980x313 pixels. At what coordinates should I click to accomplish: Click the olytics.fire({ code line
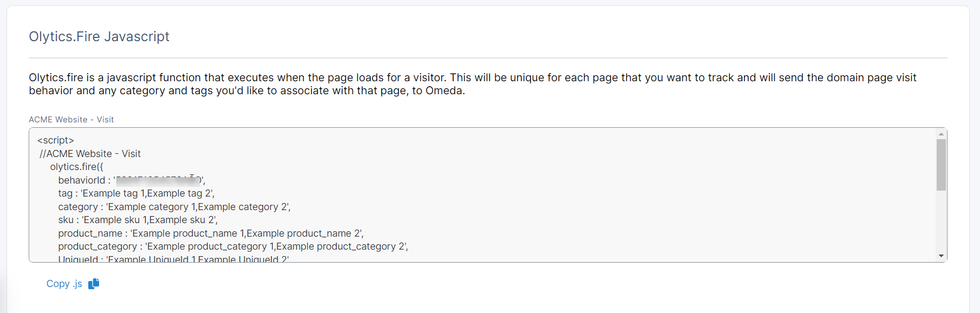click(76, 167)
